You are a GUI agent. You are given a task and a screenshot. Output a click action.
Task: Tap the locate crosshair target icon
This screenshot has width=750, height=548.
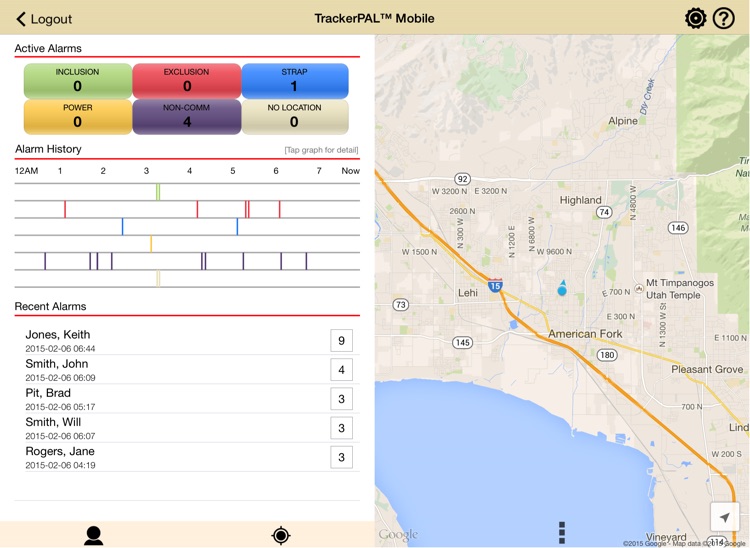coord(281,535)
